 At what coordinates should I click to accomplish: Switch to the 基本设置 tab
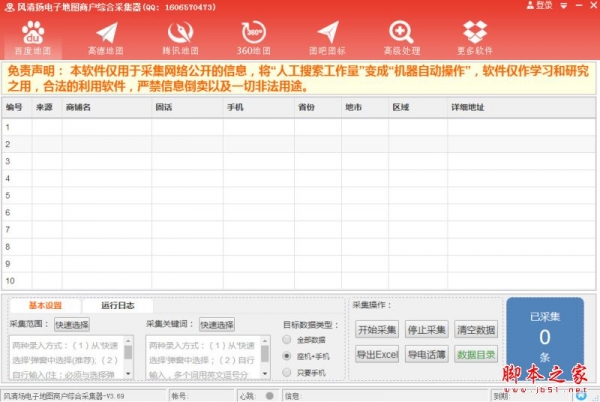45,305
